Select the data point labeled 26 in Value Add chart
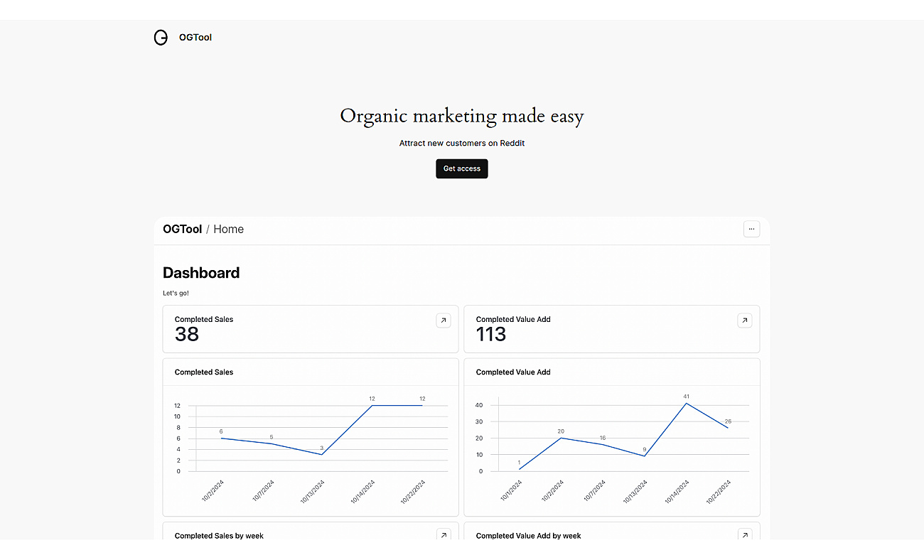Image resolution: width=924 pixels, height=560 pixels. tap(728, 427)
